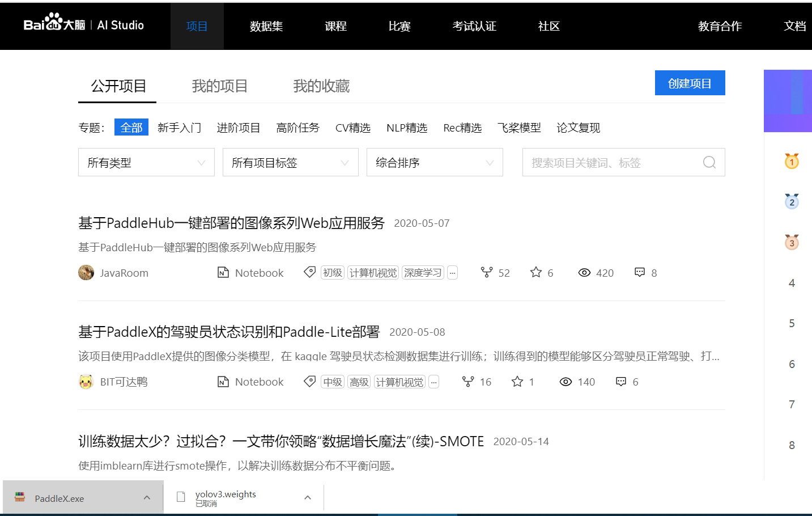Expand more tags after second 计算机视觉
Screen dimensions: 812x516
point(433,382)
